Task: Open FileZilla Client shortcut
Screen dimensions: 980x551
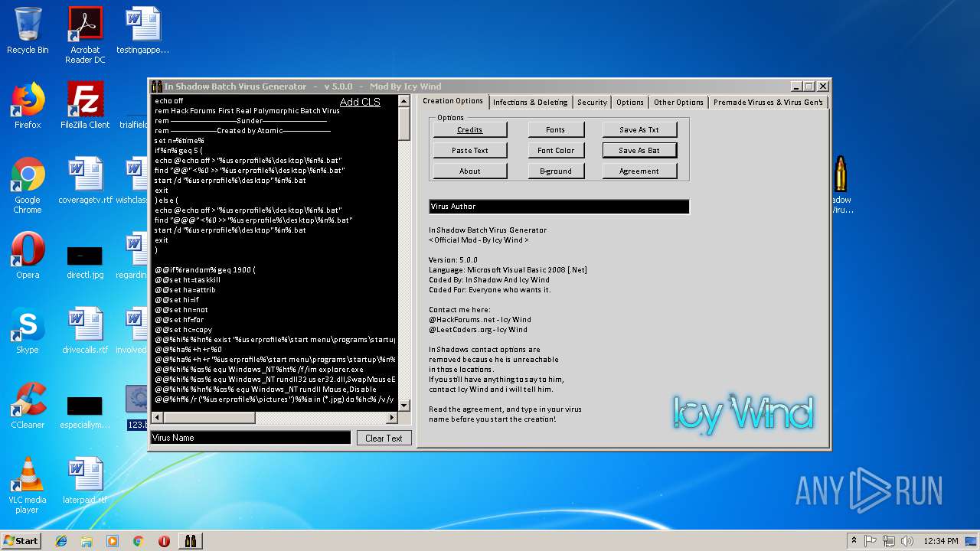Action: 85,106
